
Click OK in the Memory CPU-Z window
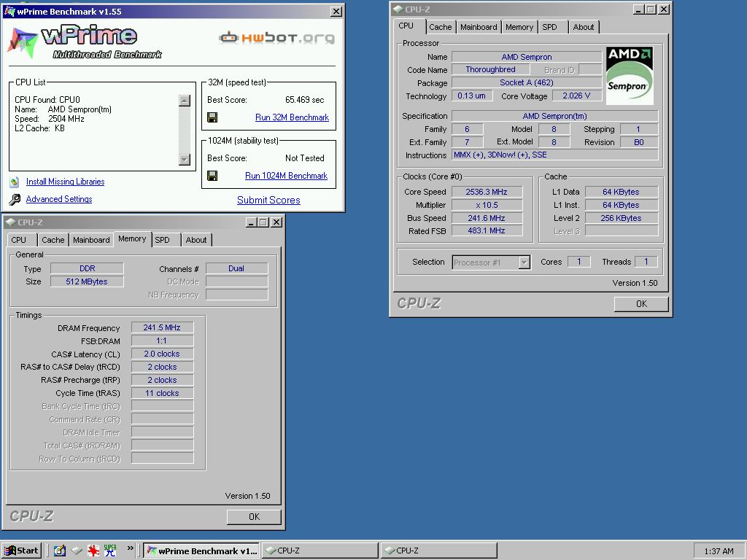click(x=254, y=517)
